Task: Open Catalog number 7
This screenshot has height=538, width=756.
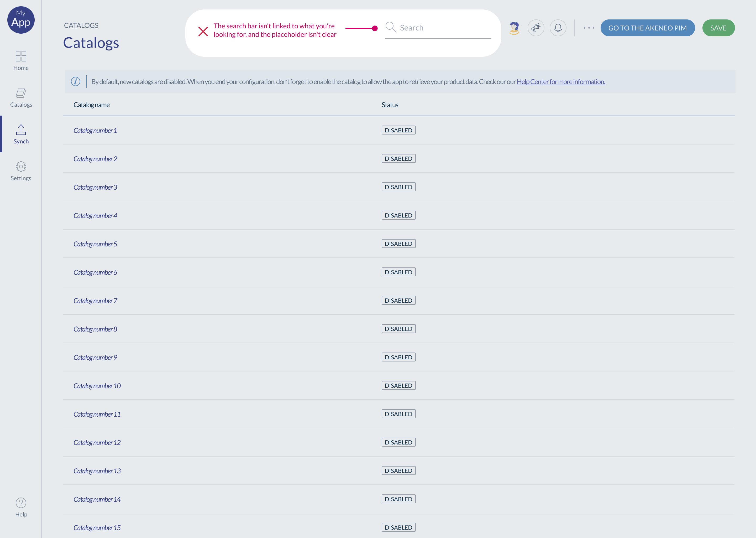Action: pos(95,301)
